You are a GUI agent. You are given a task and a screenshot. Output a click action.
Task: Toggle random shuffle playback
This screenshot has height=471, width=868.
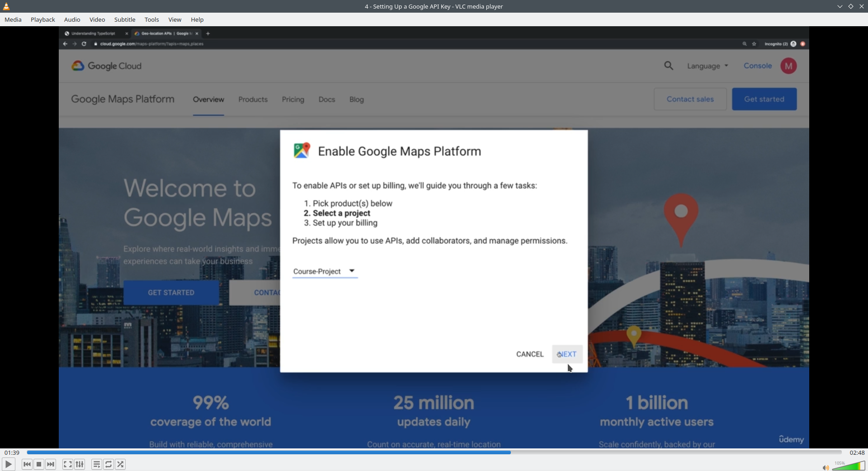pos(120,464)
